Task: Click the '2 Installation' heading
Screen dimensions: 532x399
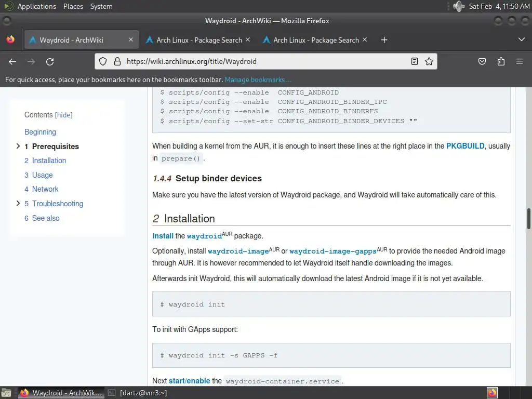Action: (x=183, y=219)
